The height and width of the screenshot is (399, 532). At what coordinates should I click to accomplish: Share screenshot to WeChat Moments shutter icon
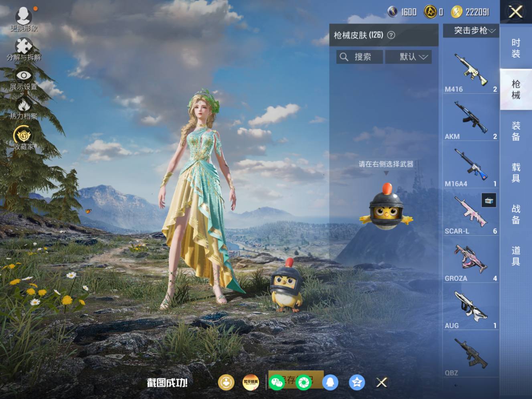click(x=303, y=382)
